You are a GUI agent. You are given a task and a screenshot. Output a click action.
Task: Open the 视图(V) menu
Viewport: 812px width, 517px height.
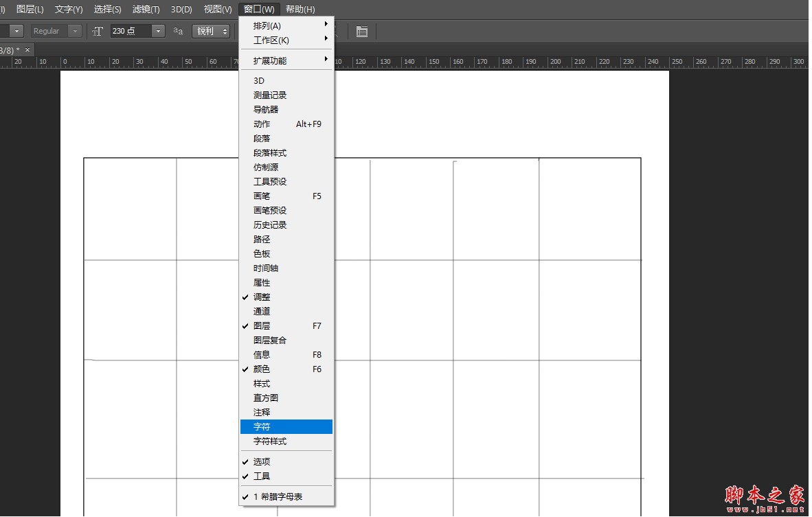[x=218, y=10]
